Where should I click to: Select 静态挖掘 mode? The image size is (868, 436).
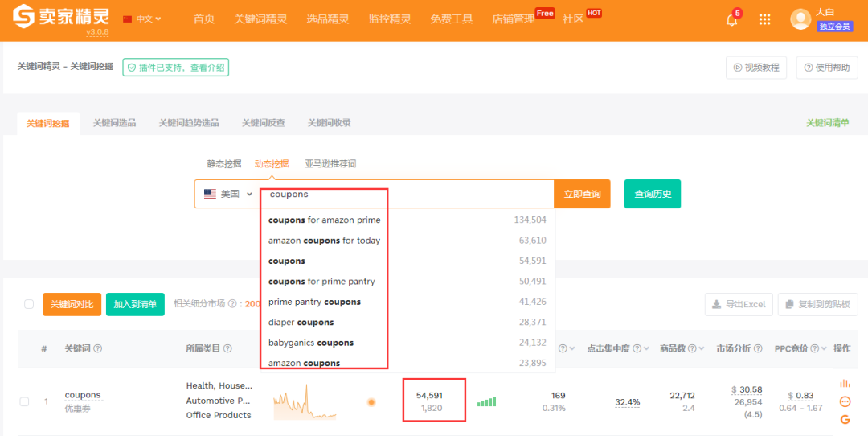tap(224, 163)
